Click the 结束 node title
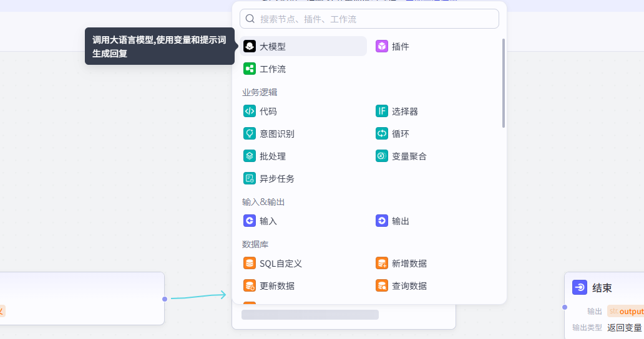This screenshot has width=644, height=339. (602, 288)
